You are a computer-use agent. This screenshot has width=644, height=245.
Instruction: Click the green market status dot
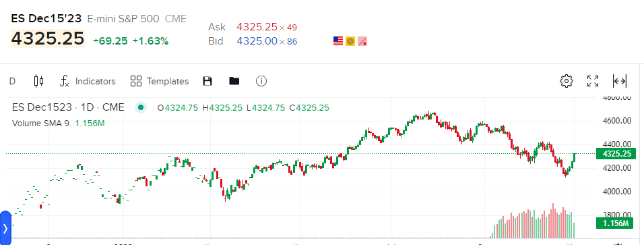tap(141, 107)
